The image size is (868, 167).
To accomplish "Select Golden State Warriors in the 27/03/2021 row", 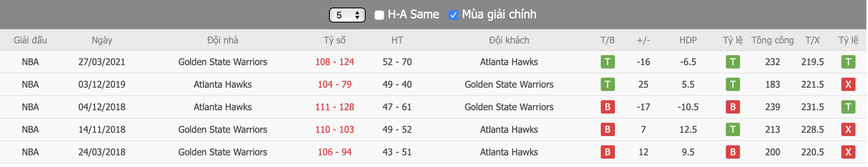I will (223, 62).
